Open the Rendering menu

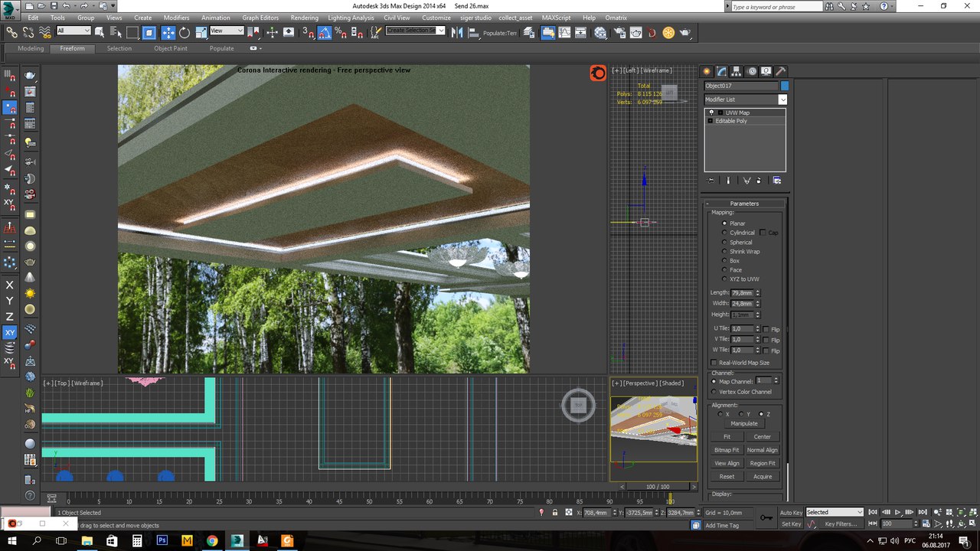304,18
